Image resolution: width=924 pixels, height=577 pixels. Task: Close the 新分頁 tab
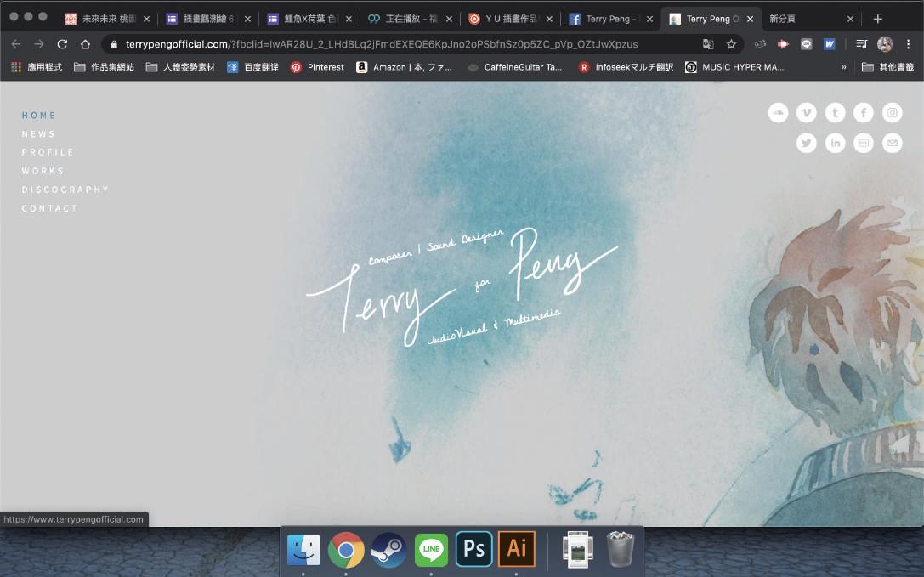[850, 19]
